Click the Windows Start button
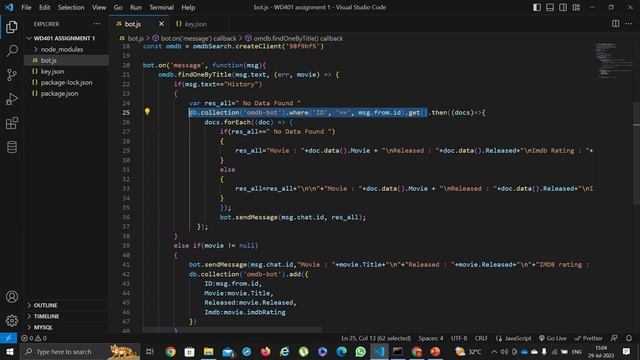640x360 pixels. 10,351
